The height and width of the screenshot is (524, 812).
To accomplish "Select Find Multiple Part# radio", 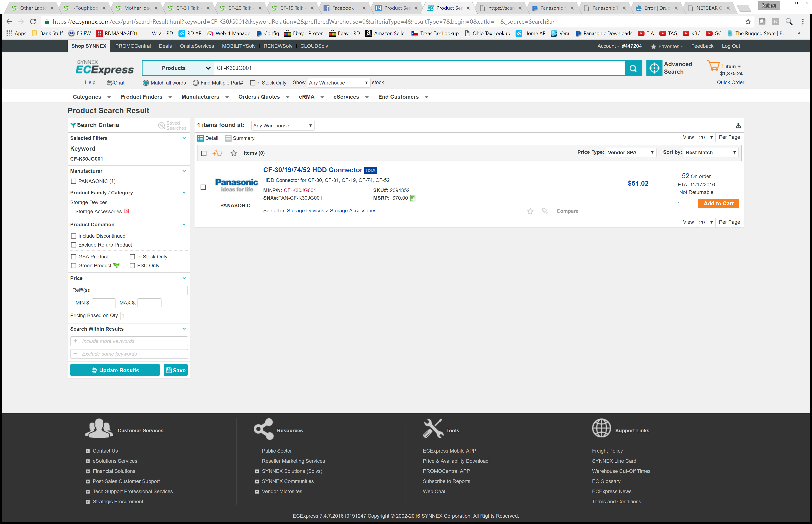I will point(196,83).
